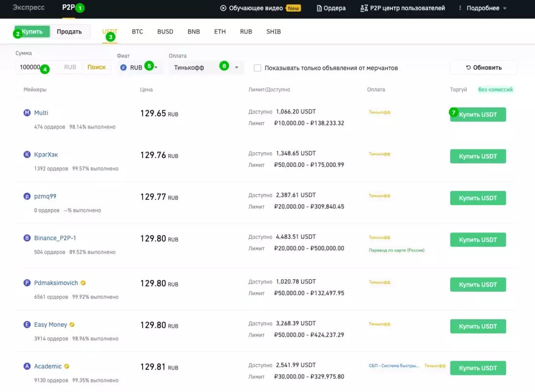Open Binance_P2P-1 maker profile link
This screenshot has width=535, height=392.
click(55, 238)
